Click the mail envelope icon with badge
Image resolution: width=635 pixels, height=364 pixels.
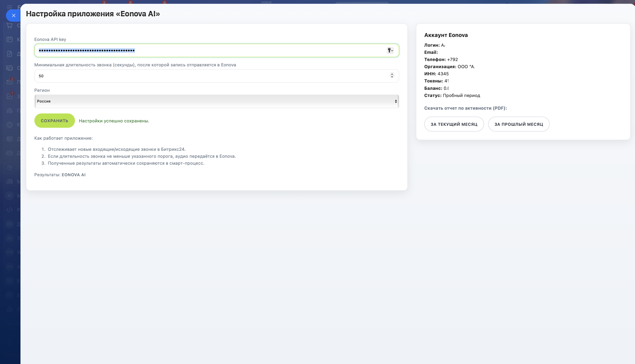10,82
